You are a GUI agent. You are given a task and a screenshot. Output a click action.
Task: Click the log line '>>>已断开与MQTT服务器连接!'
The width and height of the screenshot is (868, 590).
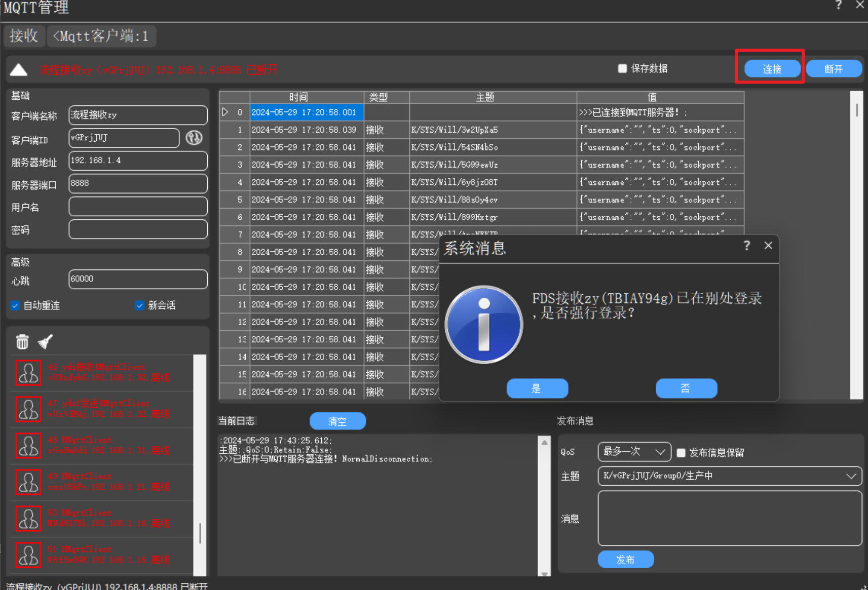[326, 459]
